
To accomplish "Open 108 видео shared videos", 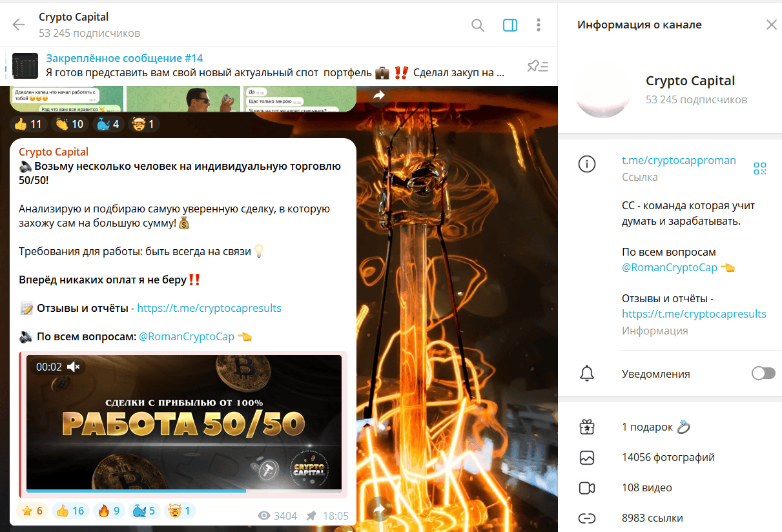I will [670, 487].
